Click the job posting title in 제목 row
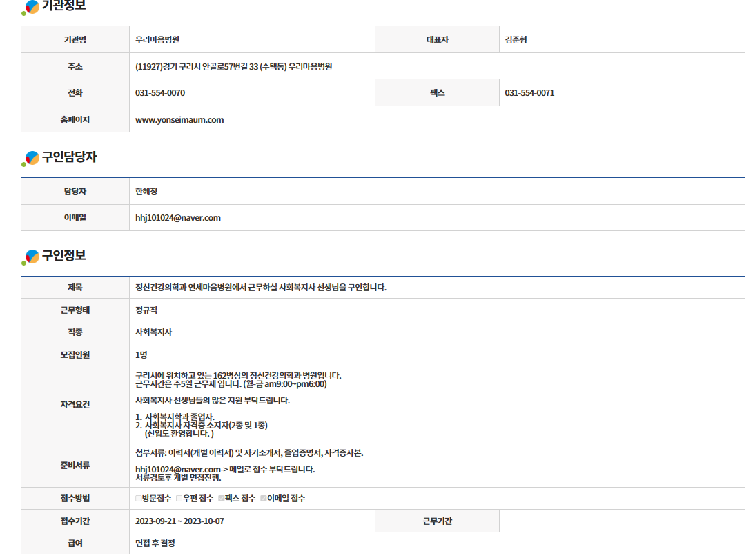 click(261, 288)
